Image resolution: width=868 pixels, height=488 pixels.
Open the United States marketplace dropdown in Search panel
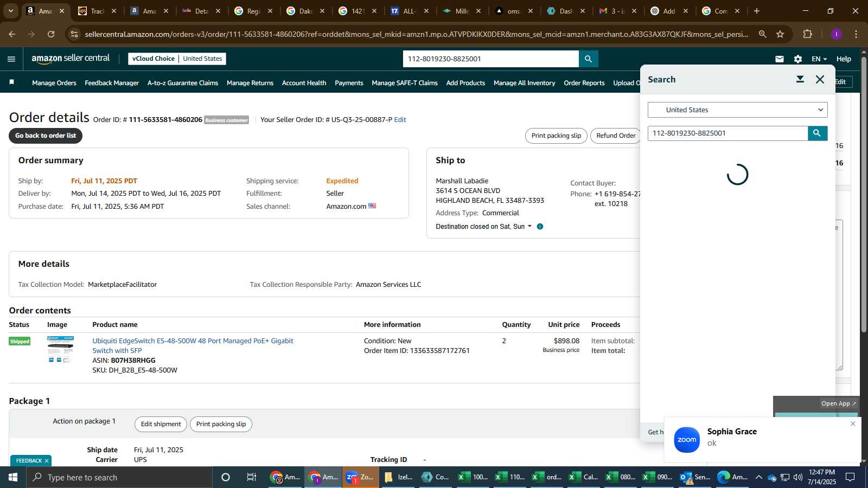(737, 110)
